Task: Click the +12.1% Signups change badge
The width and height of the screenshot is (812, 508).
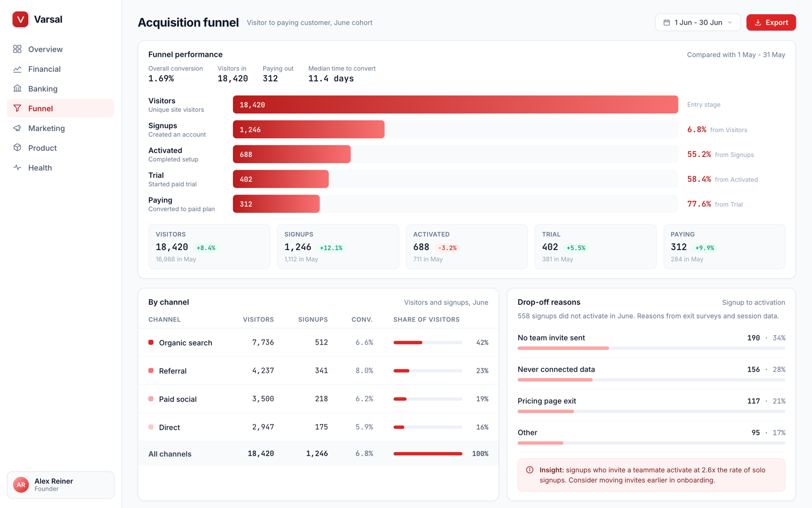Action: pos(331,248)
